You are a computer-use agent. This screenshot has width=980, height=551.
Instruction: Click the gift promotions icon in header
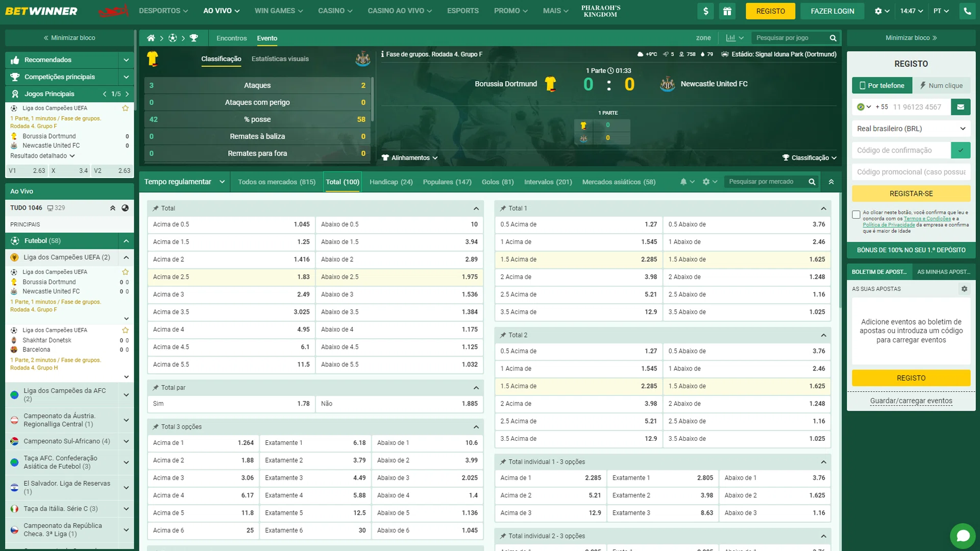point(727,11)
